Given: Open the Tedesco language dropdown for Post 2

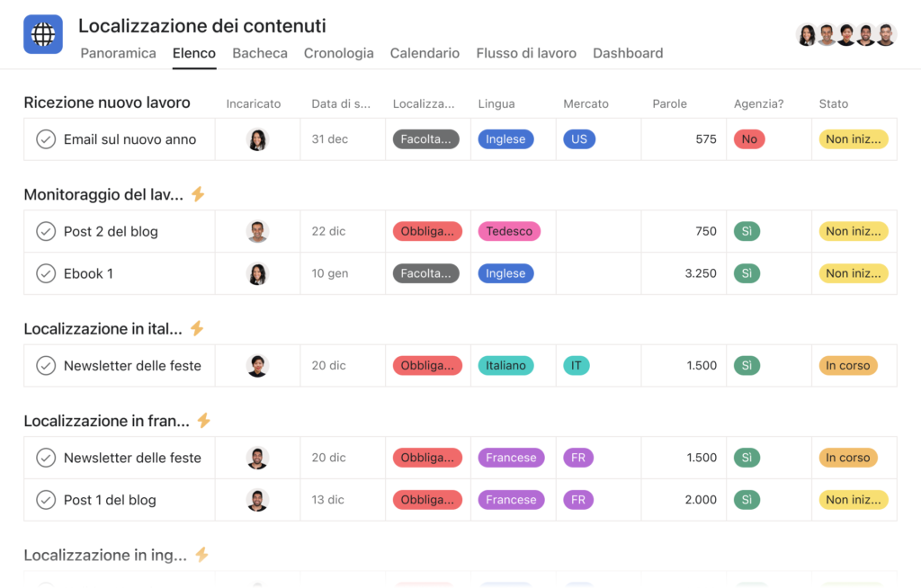Looking at the screenshot, I should coord(509,231).
